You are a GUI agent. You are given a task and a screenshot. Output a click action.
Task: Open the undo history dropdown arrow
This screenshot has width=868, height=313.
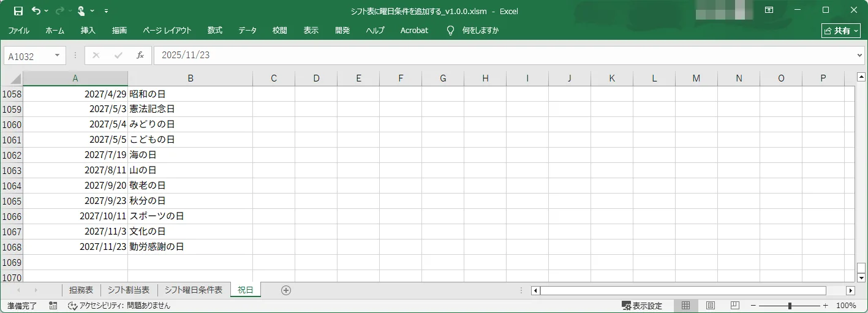47,11
